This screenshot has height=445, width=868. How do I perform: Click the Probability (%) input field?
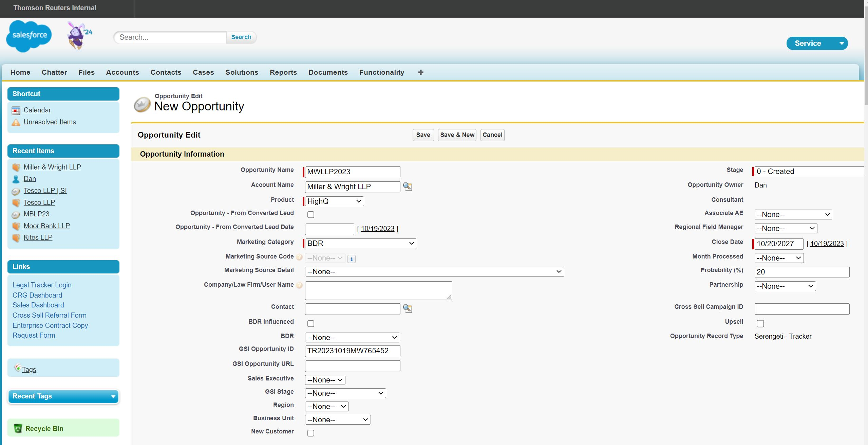pyautogui.click(x=802, y=272)
